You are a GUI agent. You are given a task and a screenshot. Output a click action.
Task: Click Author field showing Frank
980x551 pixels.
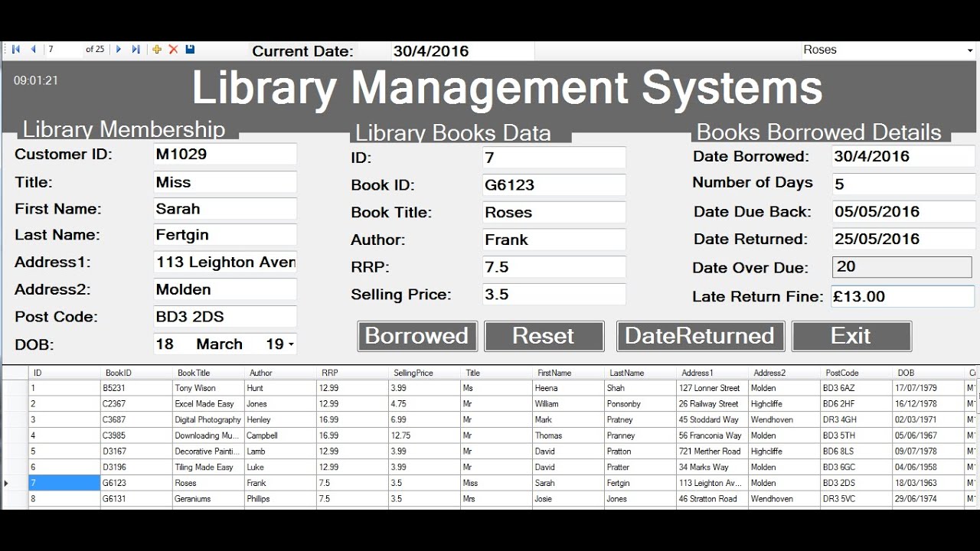554,240
